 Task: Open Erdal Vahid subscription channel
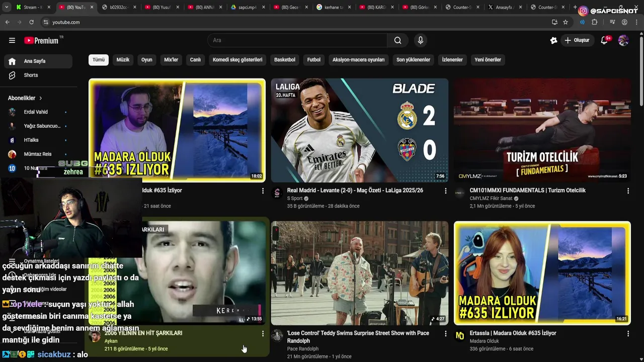pyautogui.click(x=38, y=112)
